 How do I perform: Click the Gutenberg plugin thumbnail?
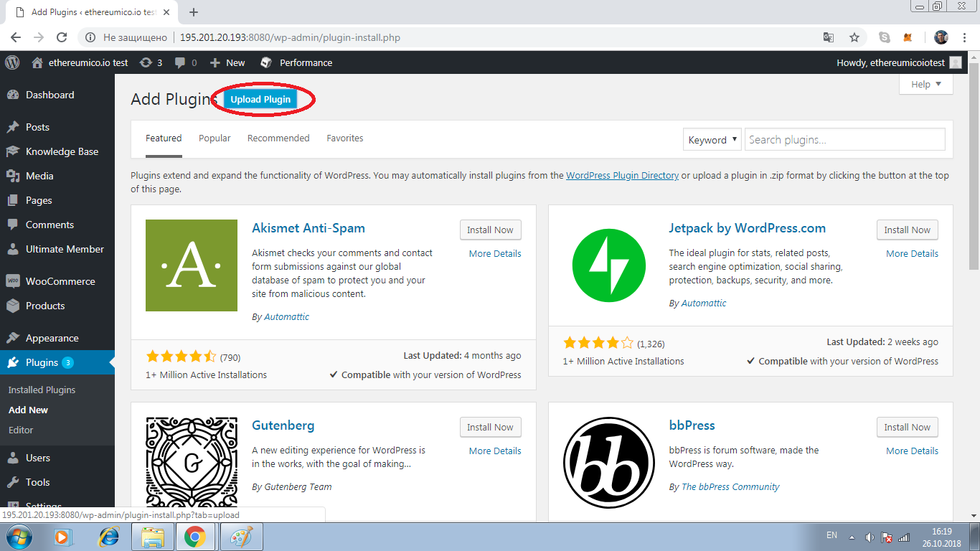pos(192,463)
